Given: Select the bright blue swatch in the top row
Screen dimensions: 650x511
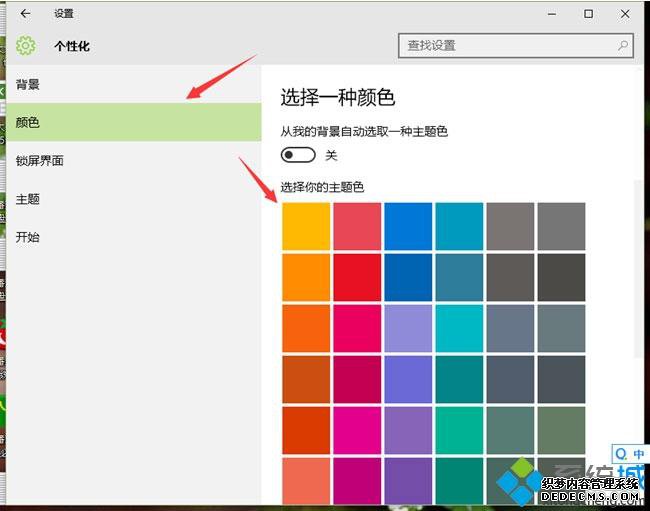Looking at the screenshot, I should pyautogui.click(x=408, y=226).
